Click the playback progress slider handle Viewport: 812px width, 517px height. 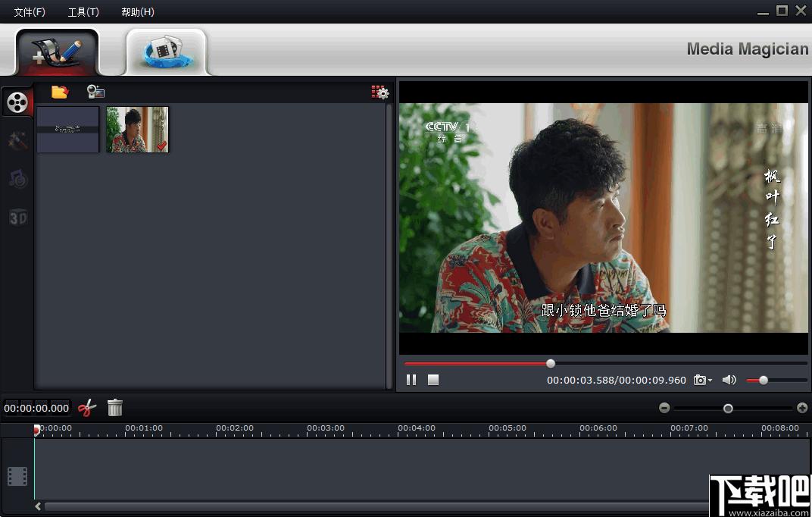tap(551, 364)
